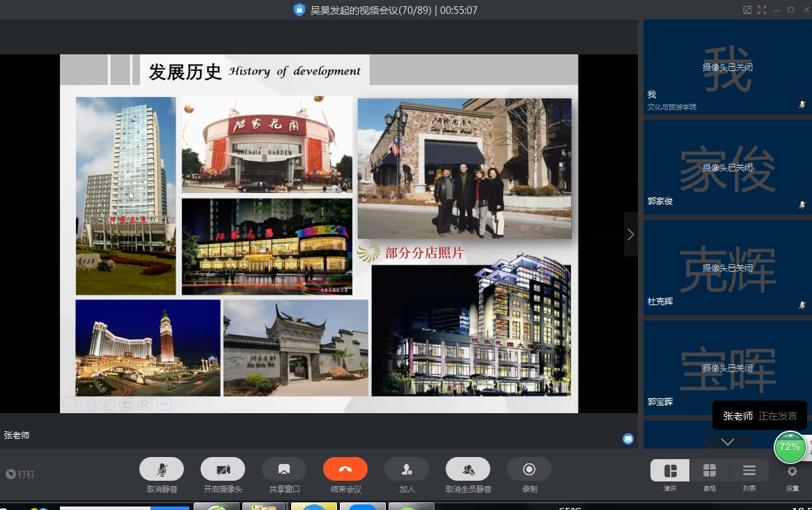Click picture-in-picture mini window icon
Screen dimensions: 812x510
pyautogui.click(x=747, y=10)
